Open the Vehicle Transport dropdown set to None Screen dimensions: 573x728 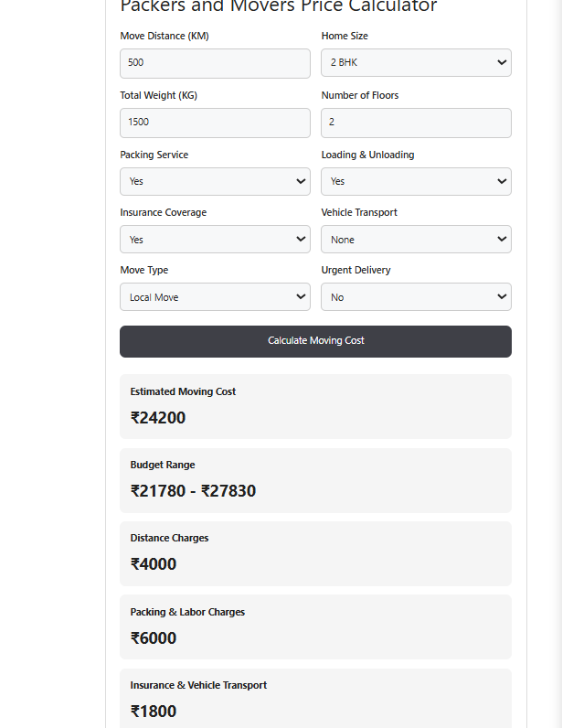click(416, 239)
